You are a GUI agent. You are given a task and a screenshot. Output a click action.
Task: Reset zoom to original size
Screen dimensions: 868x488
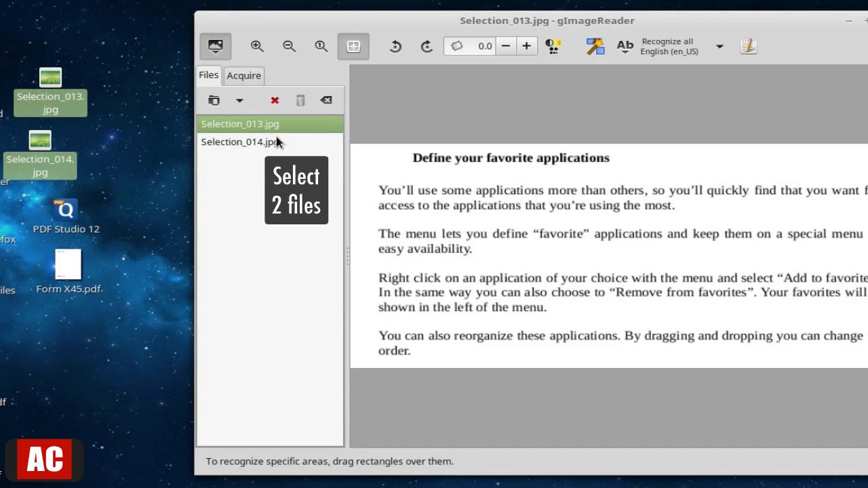(321, 46)
